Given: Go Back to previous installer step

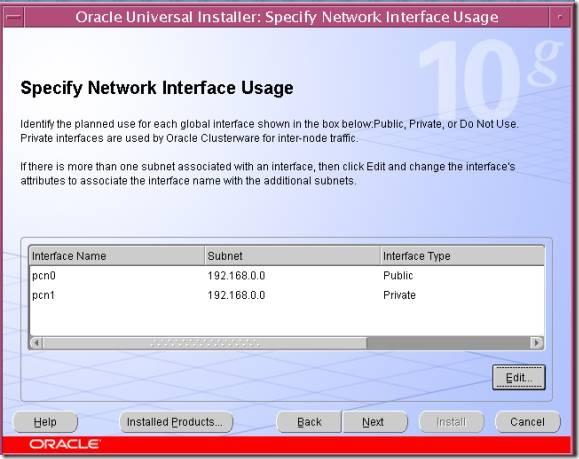Looking at the screenshot, I should [x=309, y=422].
